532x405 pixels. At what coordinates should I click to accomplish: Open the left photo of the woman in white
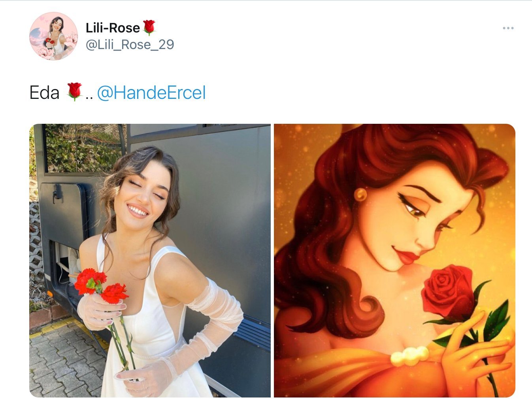tap(150, 261)
